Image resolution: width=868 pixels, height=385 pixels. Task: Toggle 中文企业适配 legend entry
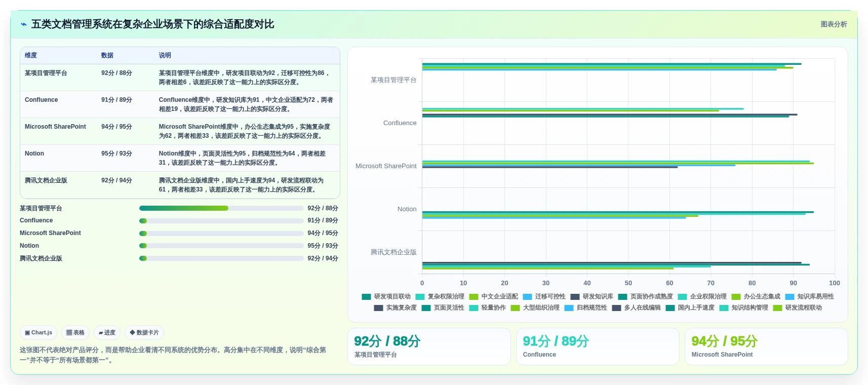coord(494,297)
